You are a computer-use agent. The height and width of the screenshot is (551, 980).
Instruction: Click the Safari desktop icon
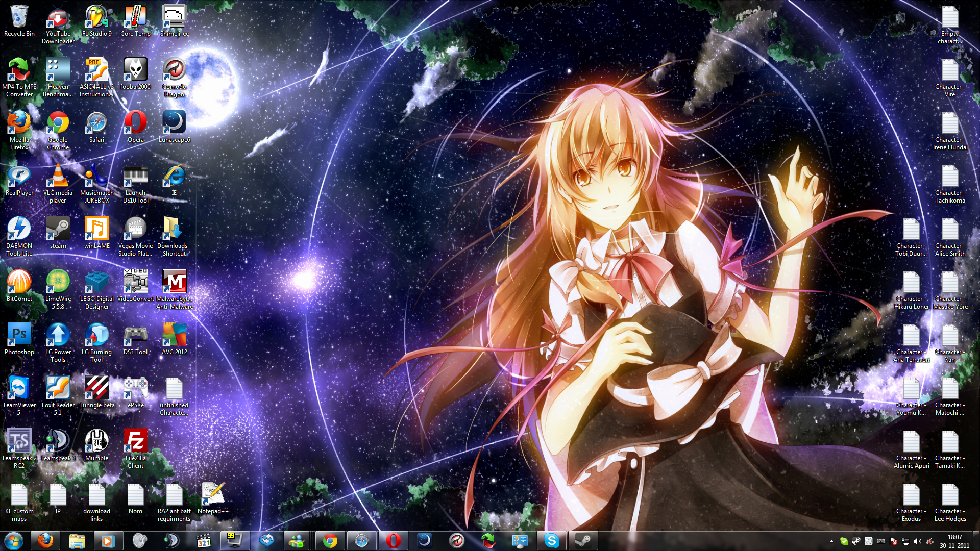point(97,127)
